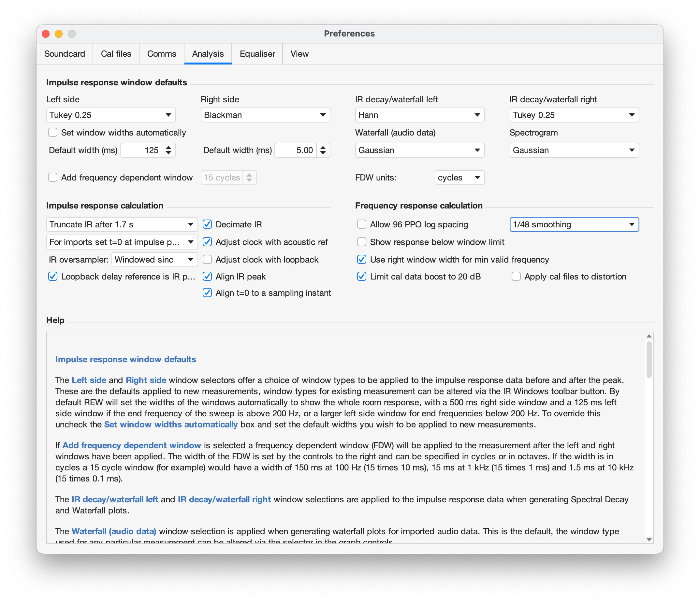
Task: Click the help scrollbar down arrow
Action: click(x=649, y=539)
